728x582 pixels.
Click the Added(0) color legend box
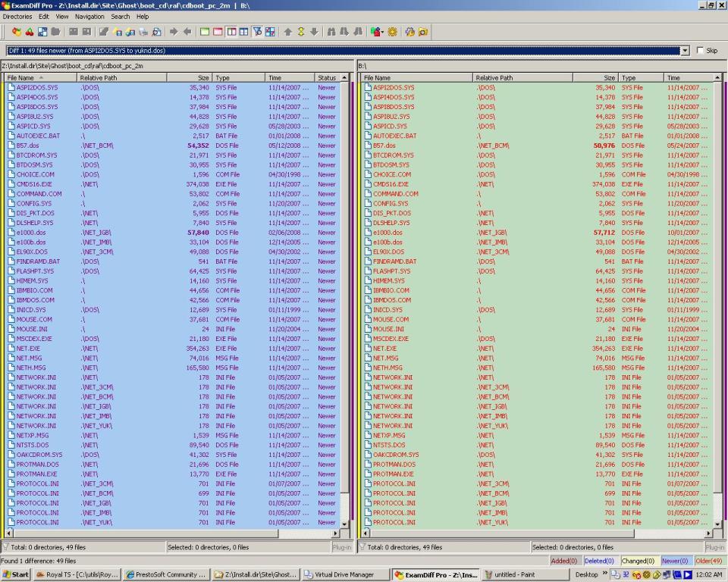(563, 561)
